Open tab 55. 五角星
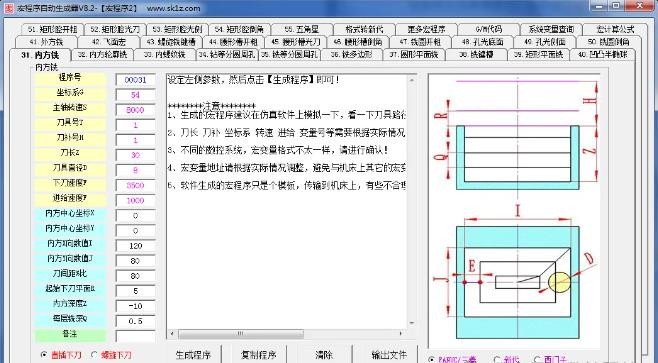This screenshot has width=658, height=363. click(x=301, y=29)
